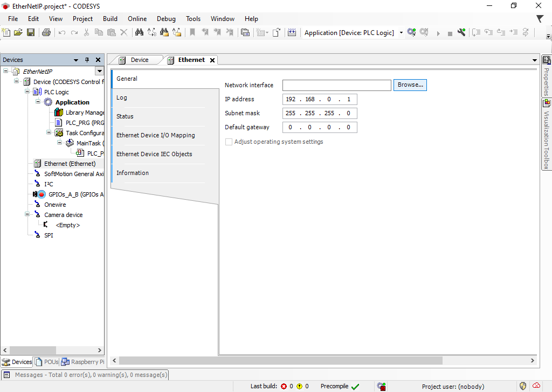The height and width of the screenshot is (392, 552).
Task: Click the Print icon in toolbar
Action: click(x=46, y=33)
